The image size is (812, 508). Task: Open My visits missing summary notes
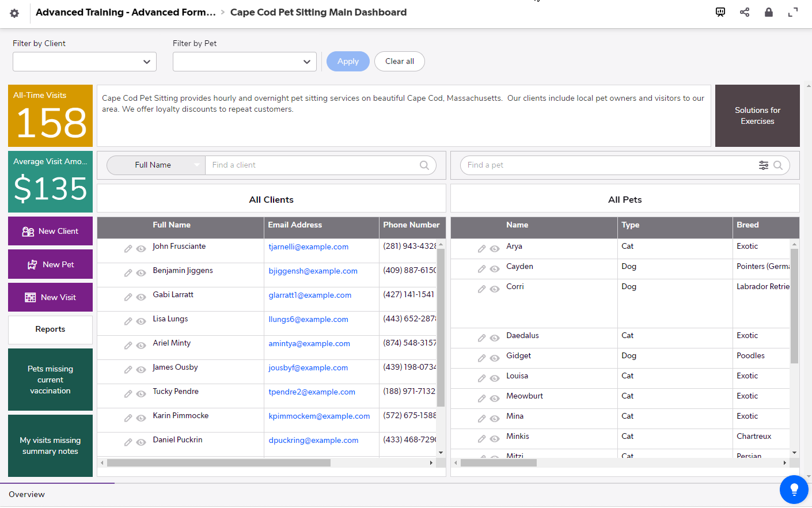[x=50, y=446]
